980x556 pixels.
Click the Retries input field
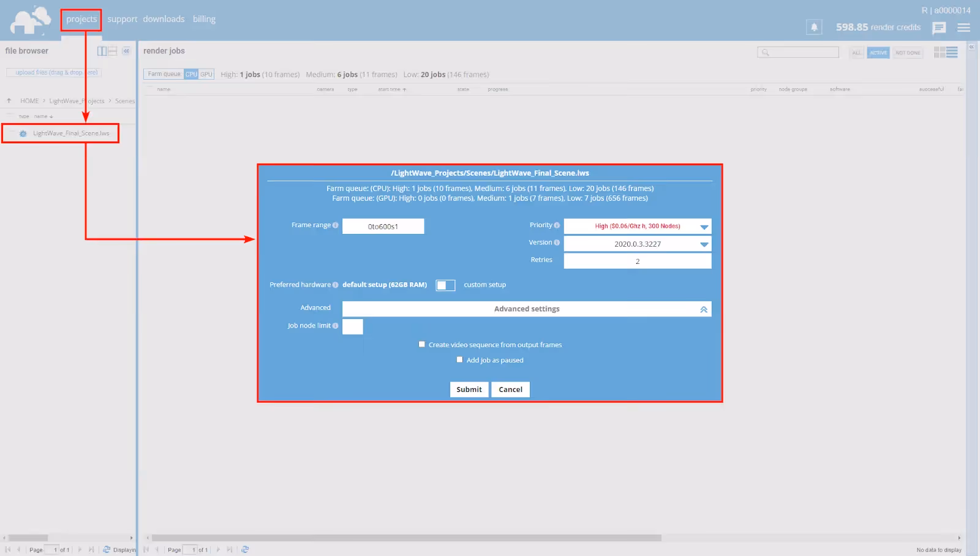pyautogui.click(x=638, y=261)
